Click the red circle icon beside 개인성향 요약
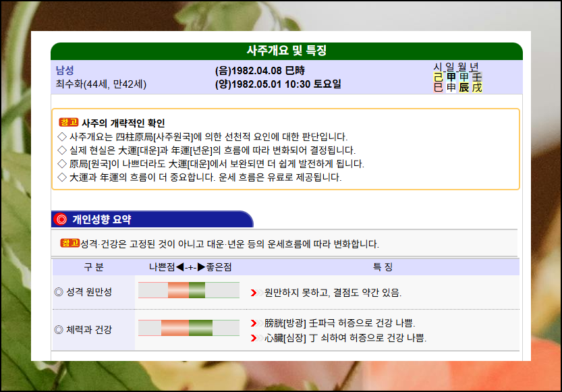The height and width of the screenshot is (392, 562). click(x=61, y=219)
